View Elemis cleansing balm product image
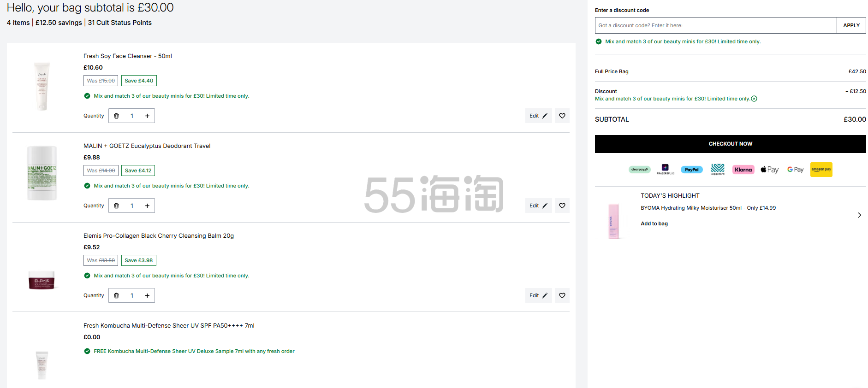 (x=42, y=280)
